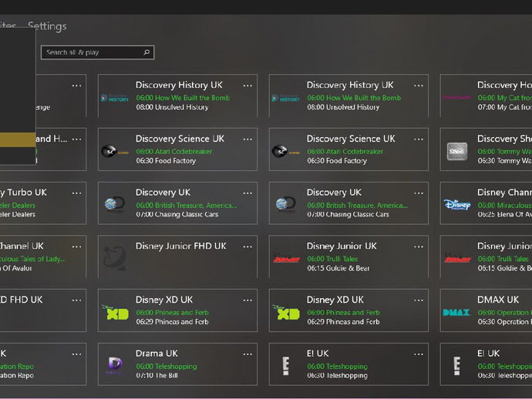Image resolution: width=532 pixels, height=399 pixels.
Task: Click the DMAX UK logo
Action: (x=456, y=312)
